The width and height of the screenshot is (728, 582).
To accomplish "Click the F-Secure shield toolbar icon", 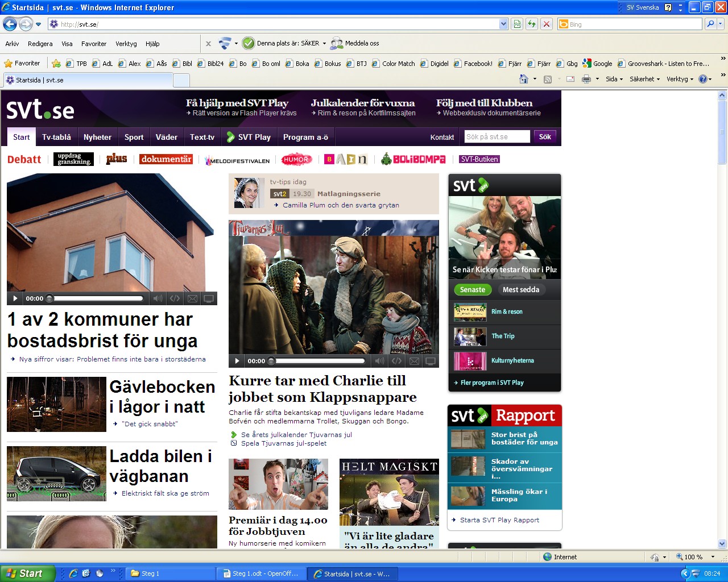I will tap(225, 43).
